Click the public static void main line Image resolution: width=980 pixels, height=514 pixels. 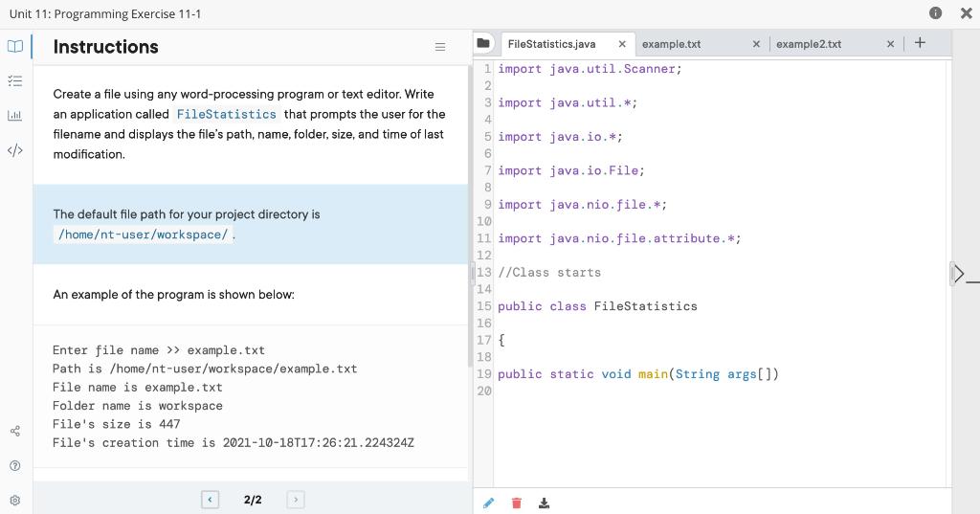click(638, 374)
